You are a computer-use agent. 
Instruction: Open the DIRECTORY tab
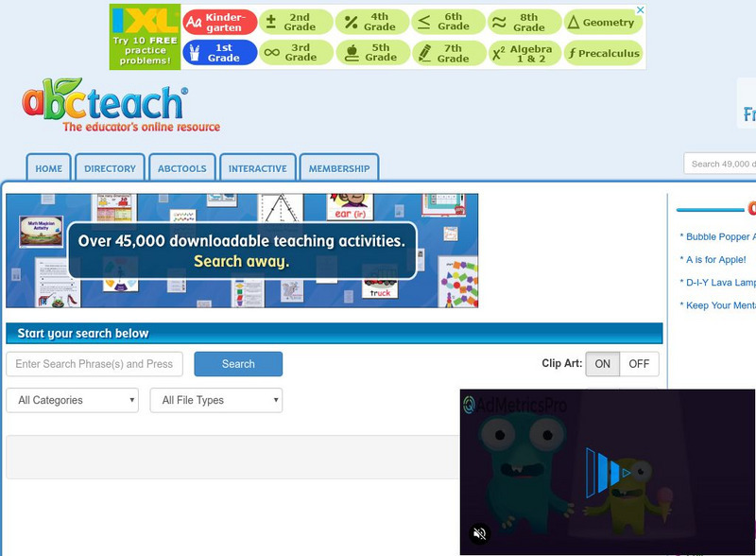pyautogui.click(x=110, y=168)
